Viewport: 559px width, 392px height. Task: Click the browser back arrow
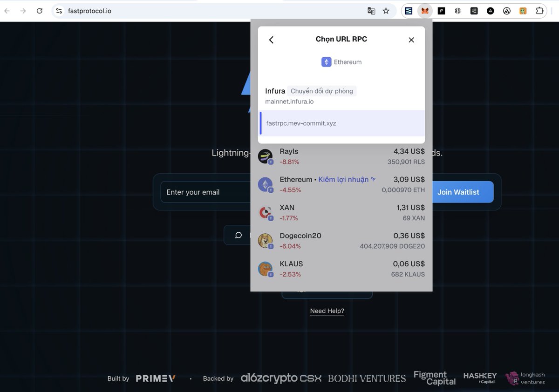[7, 11]
